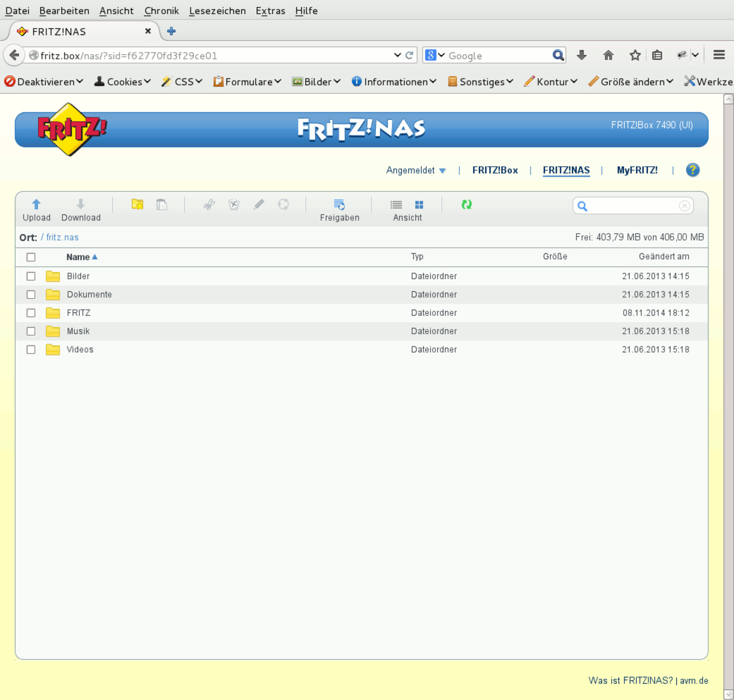Open the Ansicht menu in the menu bar

(x=116, y=10)
